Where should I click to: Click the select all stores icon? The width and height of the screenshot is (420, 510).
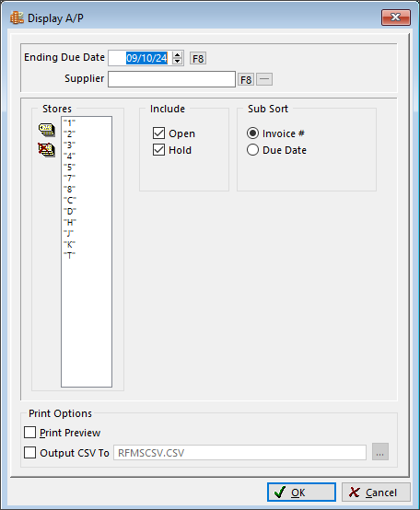pyautogui.click(x=47, y=130)
